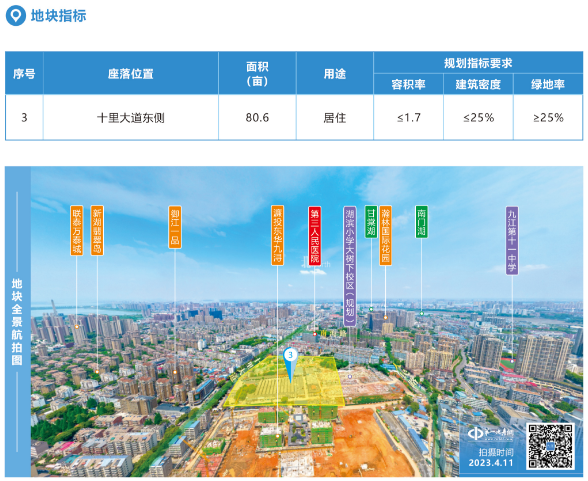Click the purple 九江第十一中学 label
Image resolution: width=588 pixels, height=481 pixels.
(512, 240)
